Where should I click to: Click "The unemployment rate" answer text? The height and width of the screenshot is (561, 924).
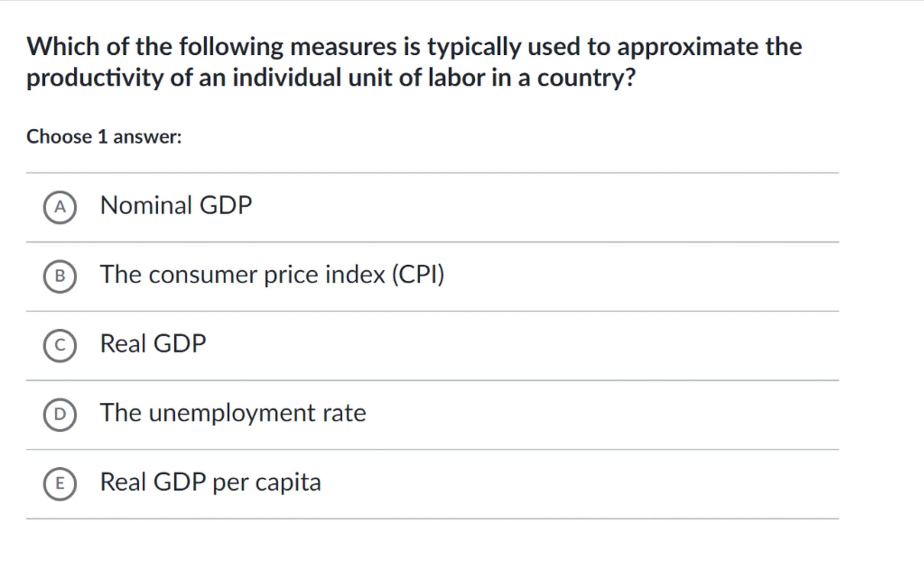click(233, 413)
